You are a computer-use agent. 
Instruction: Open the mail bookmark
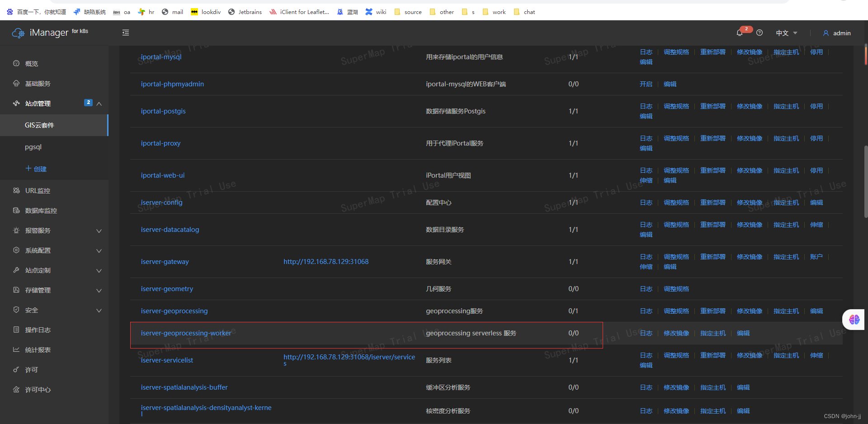click(172, 12)
